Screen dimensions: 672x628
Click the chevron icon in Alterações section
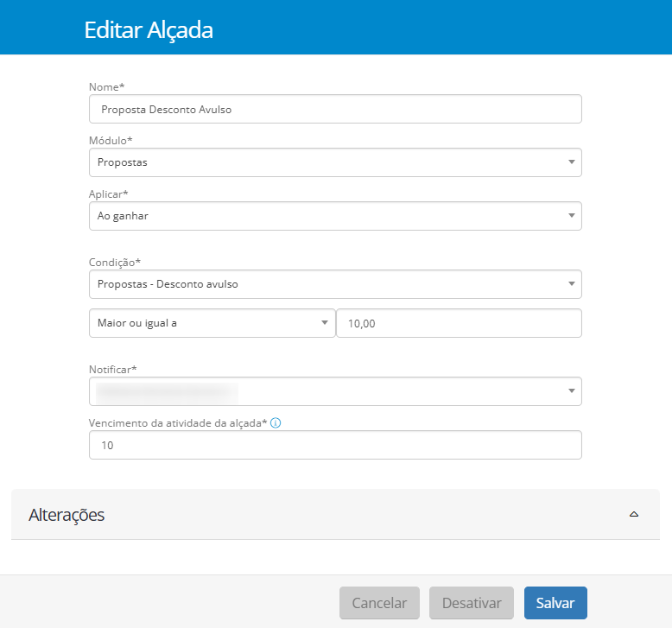pyautogui.click(x=634, y=515)
